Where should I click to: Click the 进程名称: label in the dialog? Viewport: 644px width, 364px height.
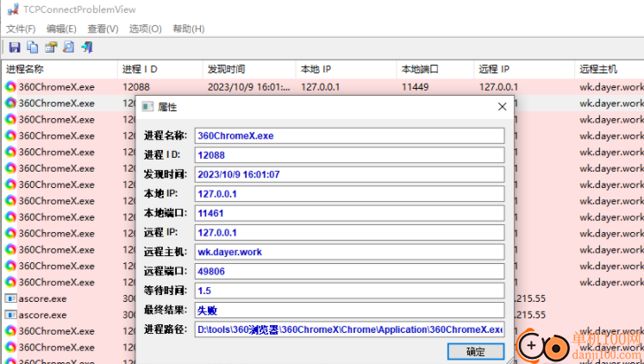click(166, 135)
